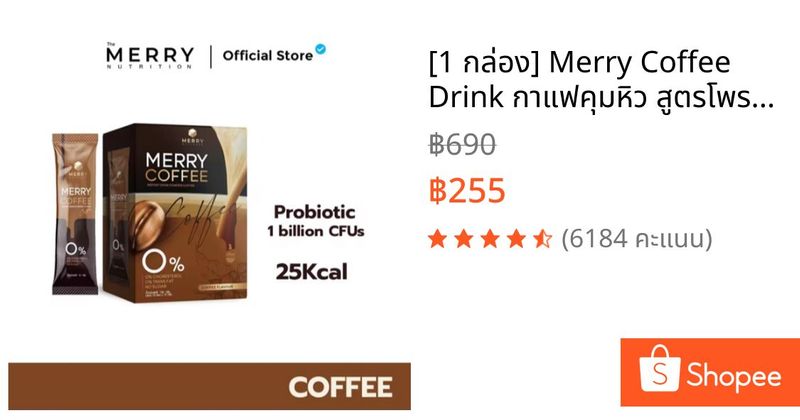Click the third orange rating star
800x420 pixels.
click(490, 238)
